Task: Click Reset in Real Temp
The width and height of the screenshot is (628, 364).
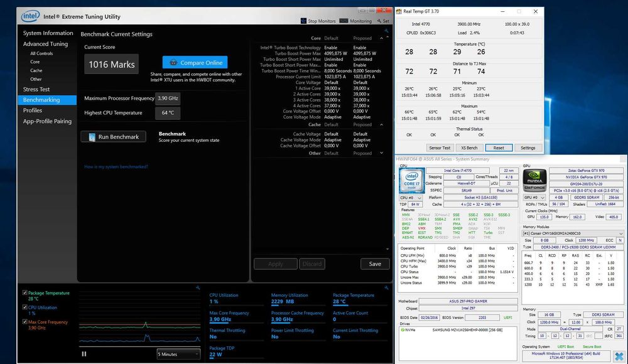Action: 499,147
